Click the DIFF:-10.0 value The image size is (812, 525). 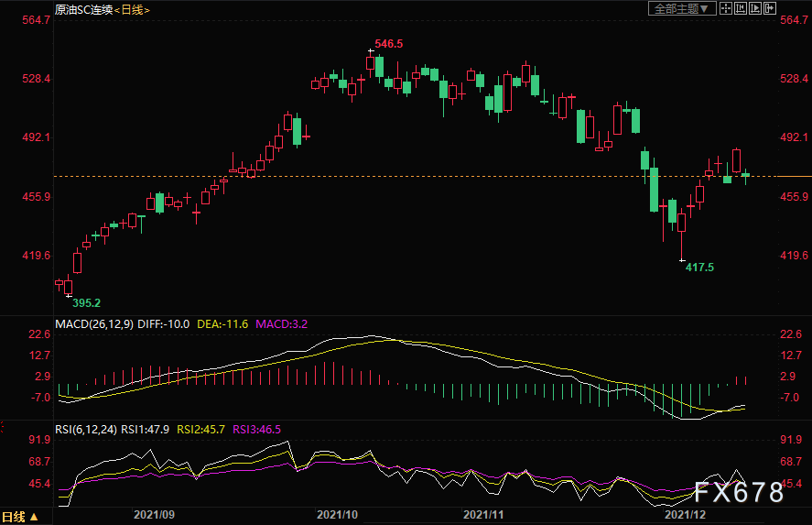(x=163, y=324)
